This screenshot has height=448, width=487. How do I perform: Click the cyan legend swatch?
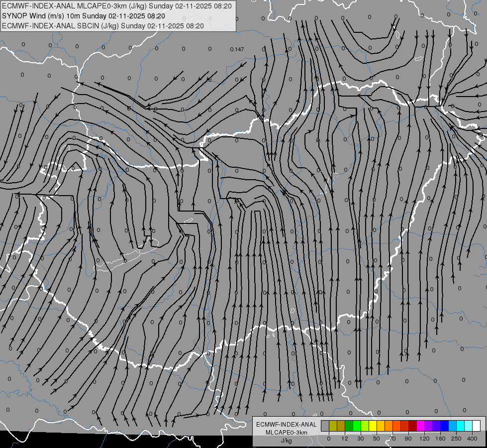[x=461, y=426]
